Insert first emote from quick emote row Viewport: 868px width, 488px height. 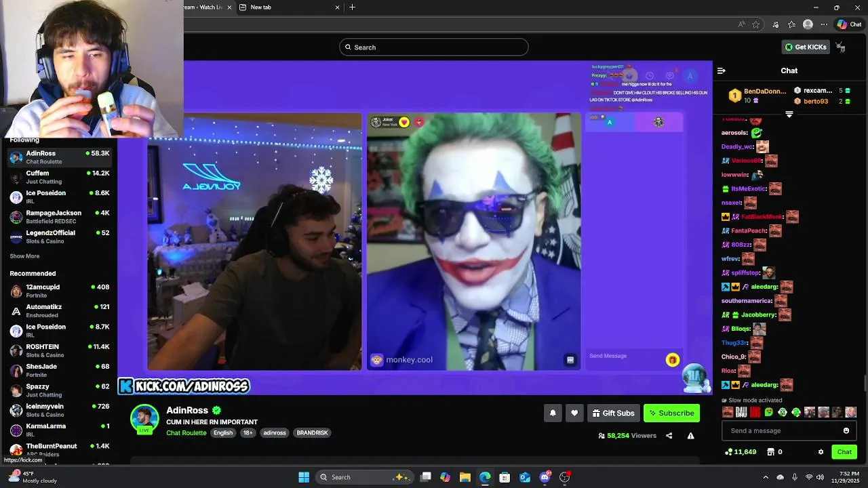(728, 412)
